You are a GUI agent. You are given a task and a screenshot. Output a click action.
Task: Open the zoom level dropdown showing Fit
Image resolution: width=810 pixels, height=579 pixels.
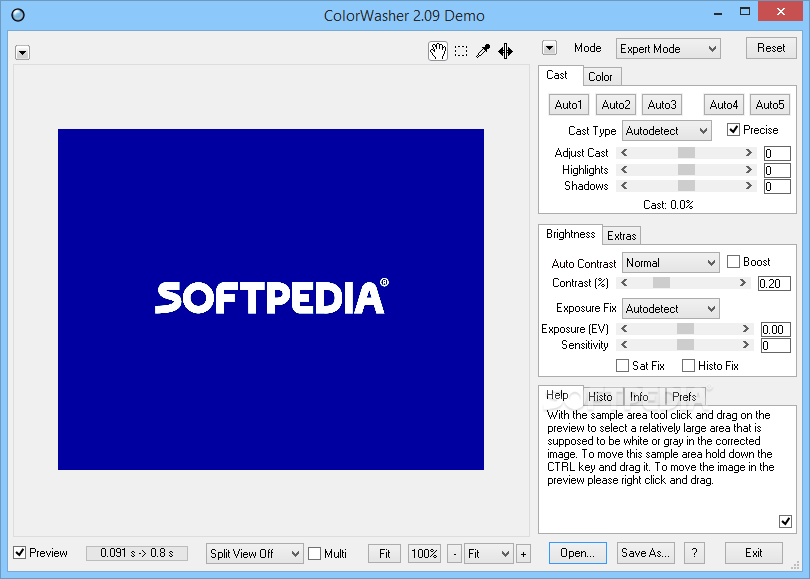(489, 554)
